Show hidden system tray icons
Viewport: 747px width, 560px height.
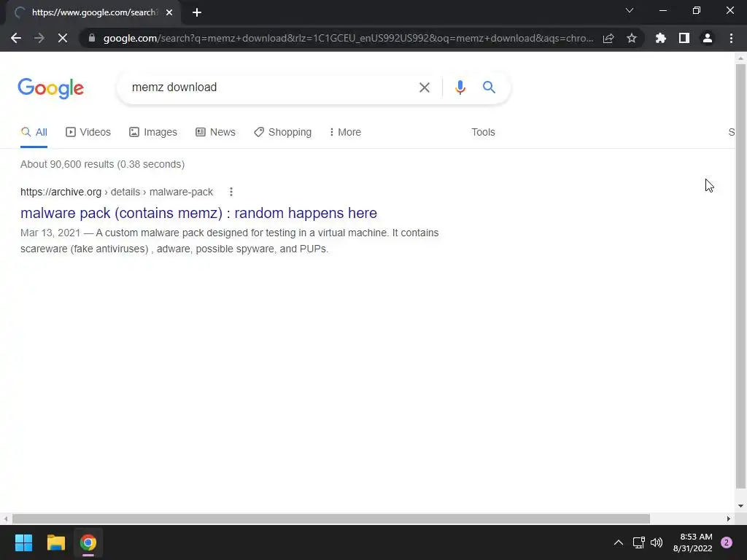point(619,542)
